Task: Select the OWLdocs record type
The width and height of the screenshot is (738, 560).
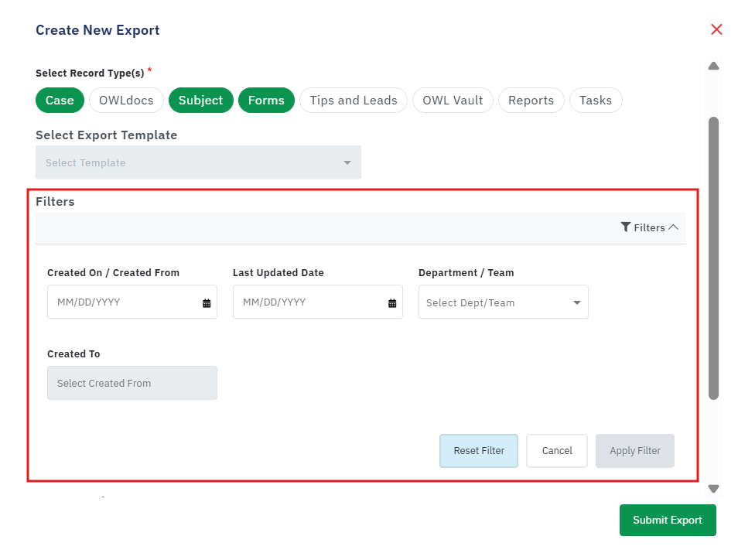Action: point(126,101)
